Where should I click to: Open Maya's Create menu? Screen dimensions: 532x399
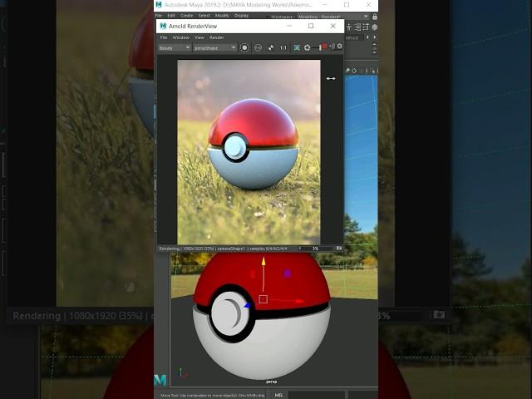click(x=186, y=16)
